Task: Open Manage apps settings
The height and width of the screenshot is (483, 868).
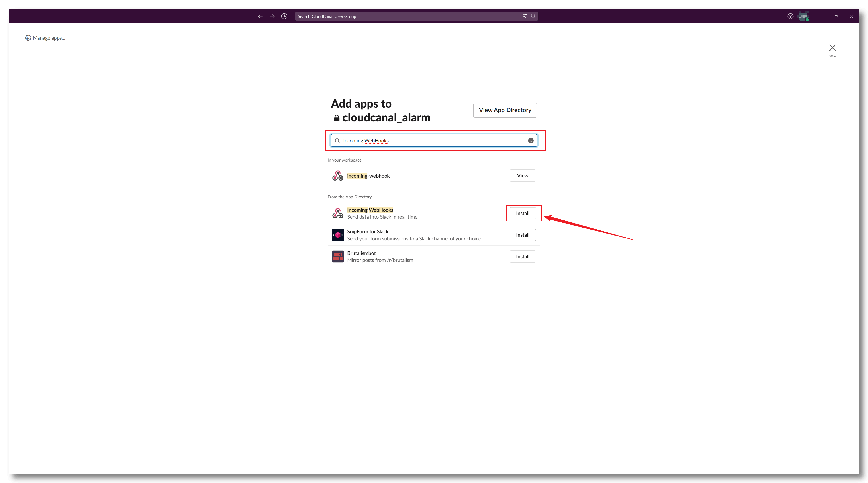Action: 45,38
